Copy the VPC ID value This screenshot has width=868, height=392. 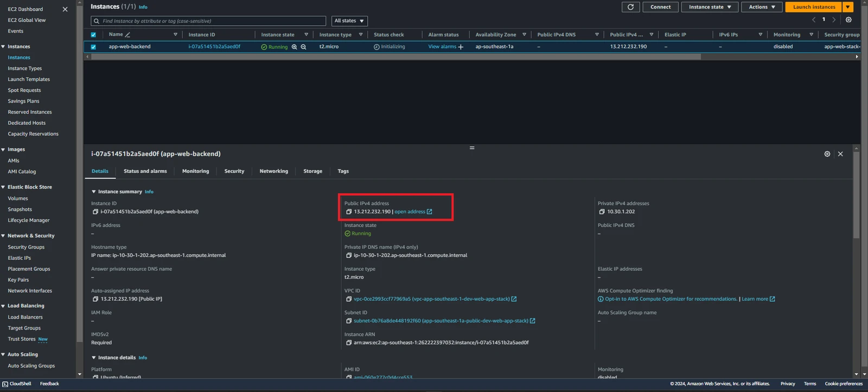coord(349,299)
